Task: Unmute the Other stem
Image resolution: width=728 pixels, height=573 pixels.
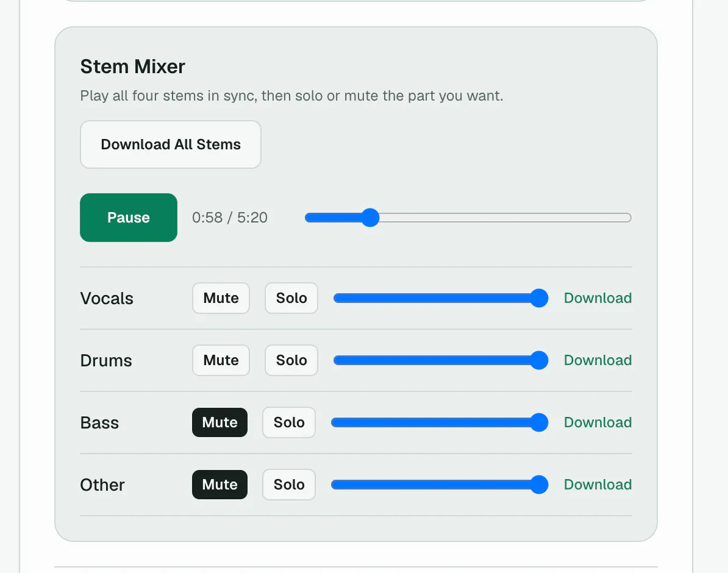Action: tap(219, 485)
